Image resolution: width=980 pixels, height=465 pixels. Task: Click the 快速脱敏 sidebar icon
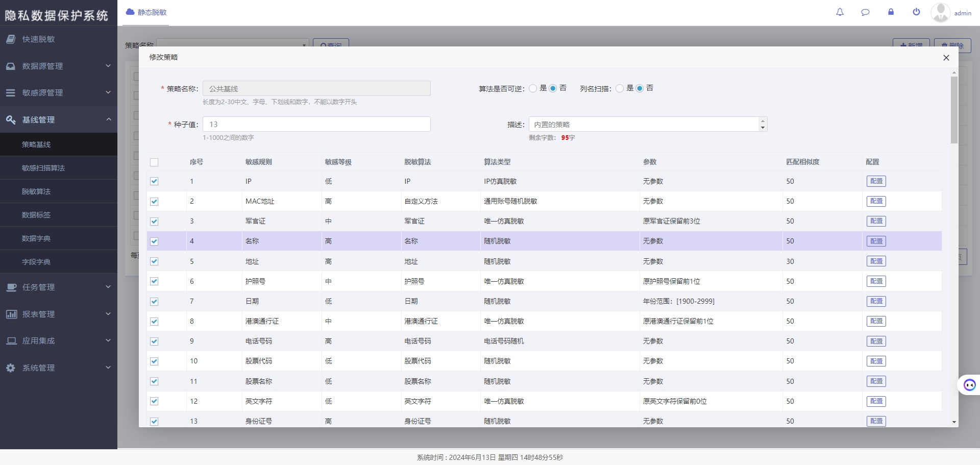(11, 39)
